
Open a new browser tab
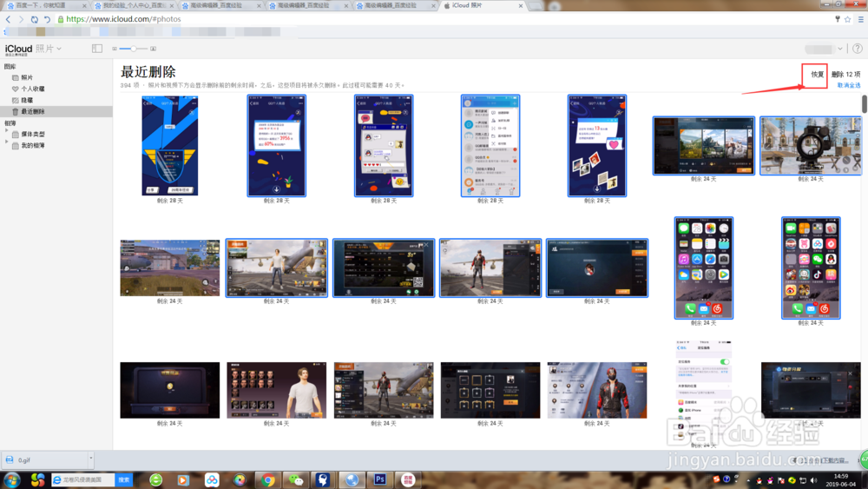535,5
